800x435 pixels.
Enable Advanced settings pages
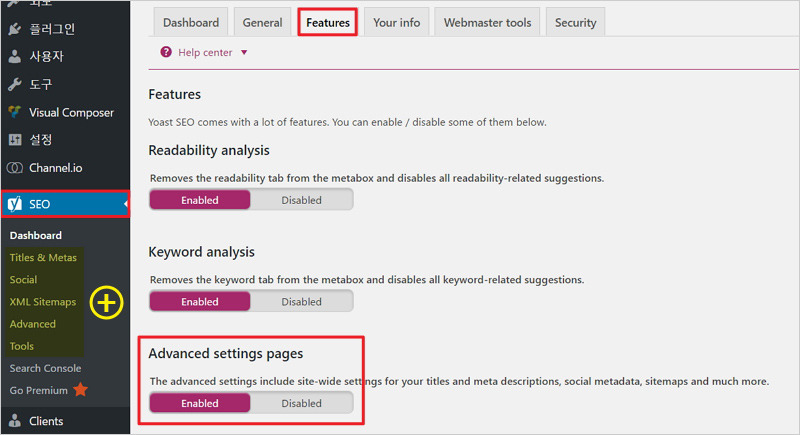click(x=199, y=403)
